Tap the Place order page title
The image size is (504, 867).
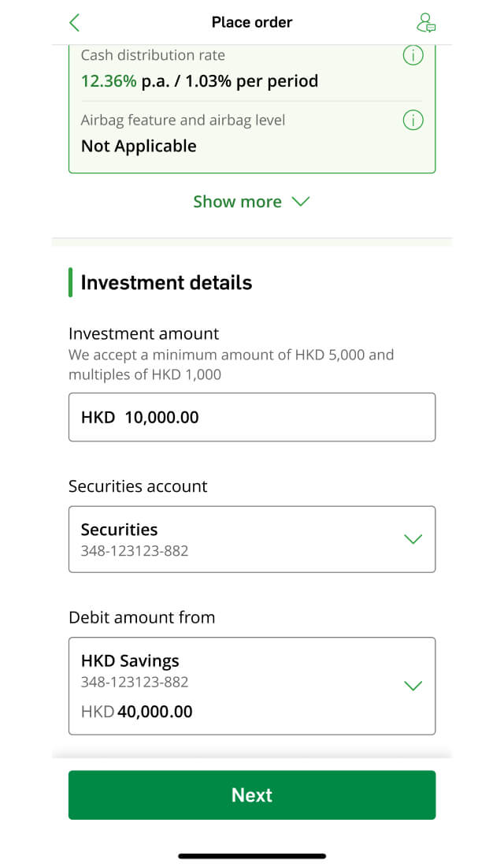252,22
